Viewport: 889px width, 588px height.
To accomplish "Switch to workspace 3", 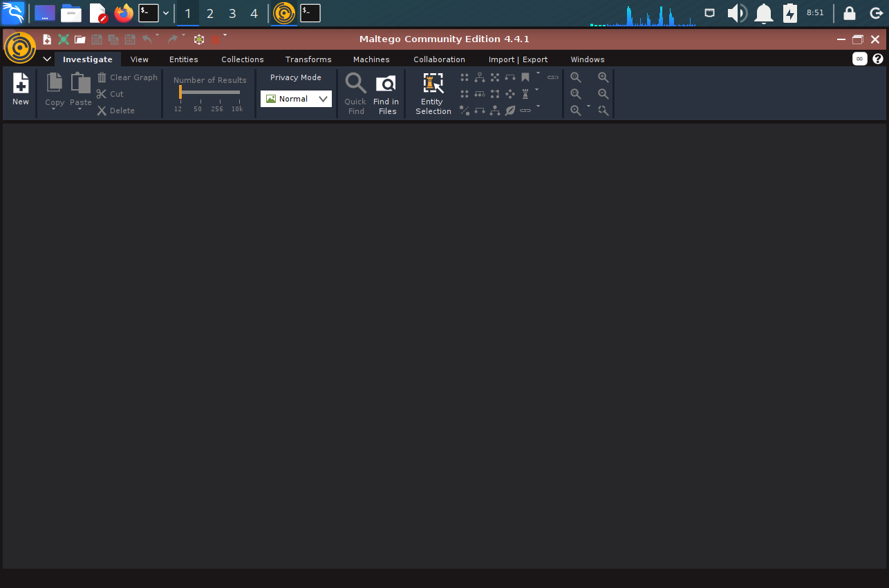I will point(232,13).
